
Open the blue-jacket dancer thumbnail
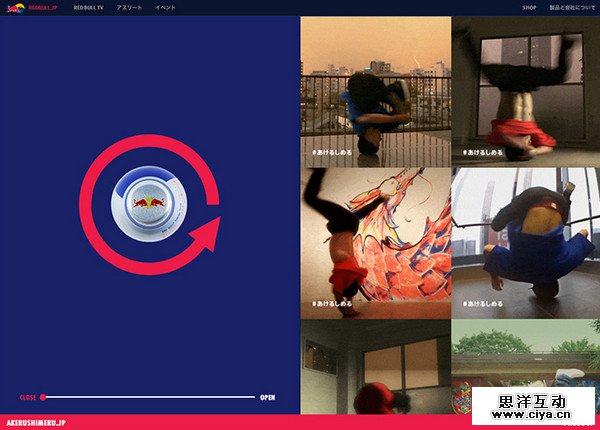coord(526,243)
